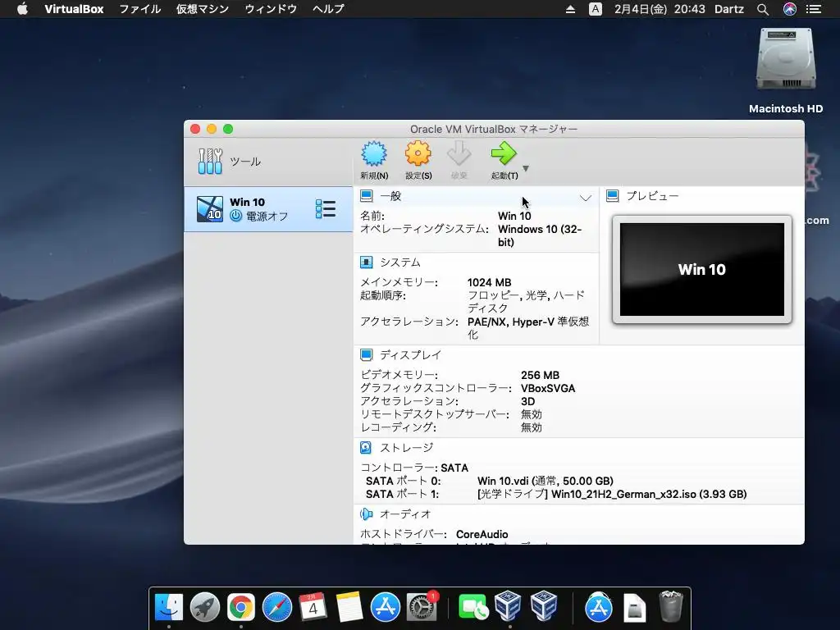This screenshot has height=630, width=840.
Task: Click the 1024 MB memory value
Action: (489, 282)
